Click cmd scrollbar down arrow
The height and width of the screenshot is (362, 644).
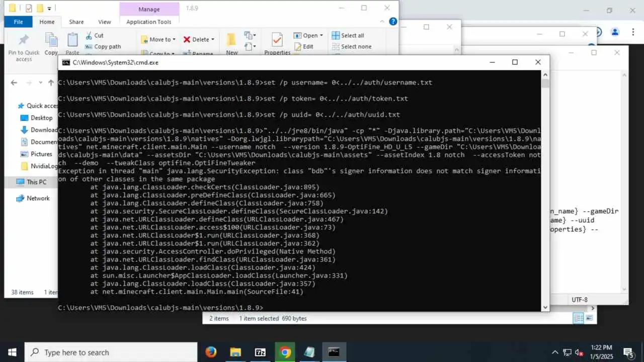[x=545, y=307]
